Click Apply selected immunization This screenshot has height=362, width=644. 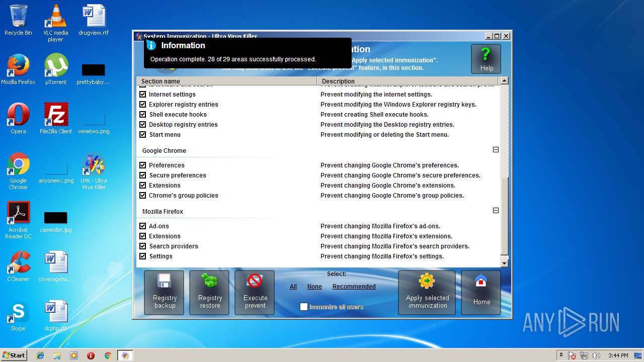(x=427, y=293)
